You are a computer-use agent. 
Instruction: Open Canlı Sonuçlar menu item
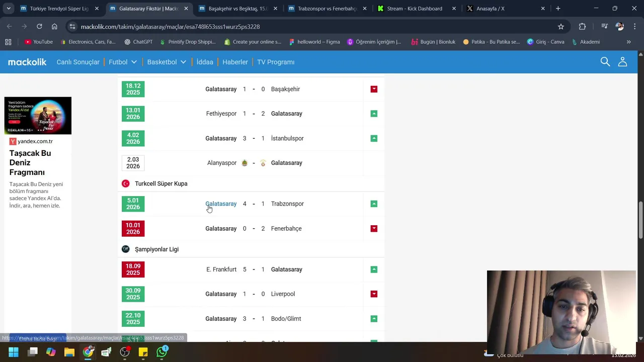point(78,62)
